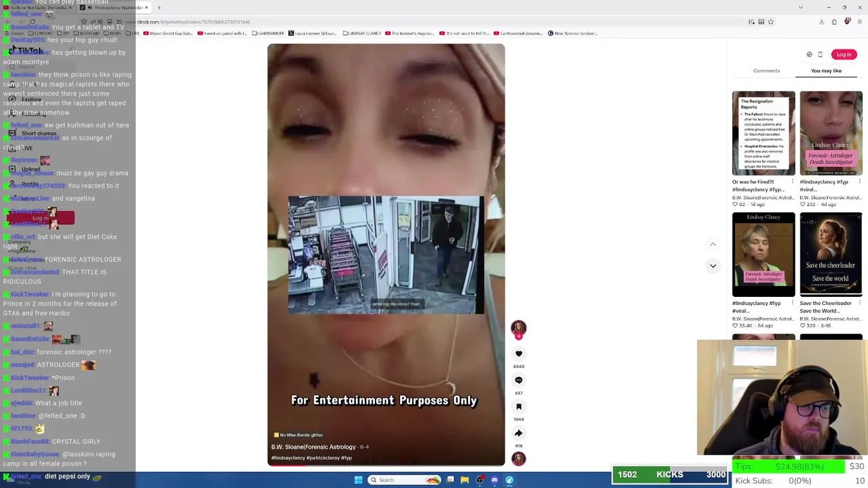This screenshot has height=488, width=868.
Task: Open the browser hamburger menu
Action: tap(860, 22)
